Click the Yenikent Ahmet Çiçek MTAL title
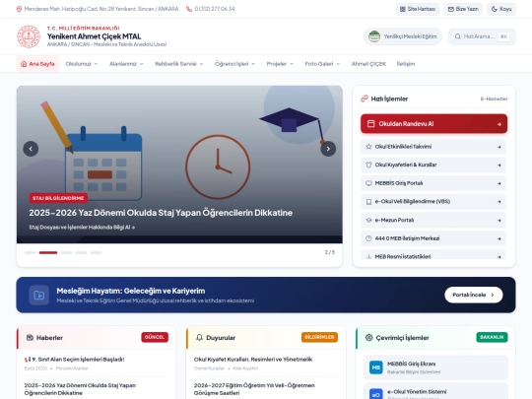This screenshot has width=532, height=399. coord(94,36)
